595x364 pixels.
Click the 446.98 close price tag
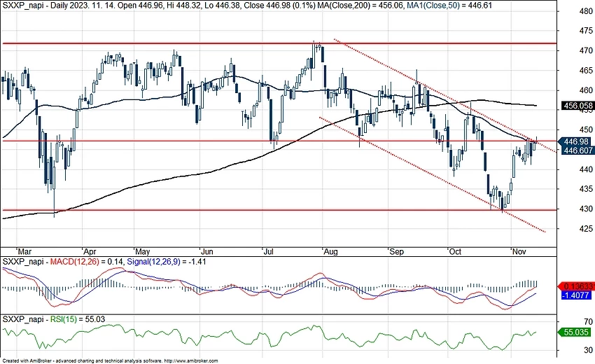pos(577,140)
